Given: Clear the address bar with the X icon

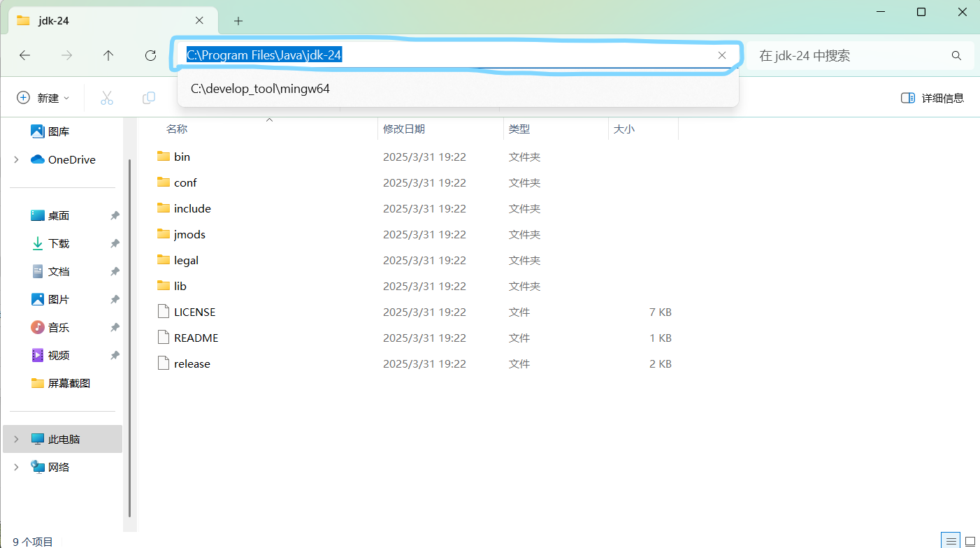Looking at the screenshot, I should [x=721, y=55].
